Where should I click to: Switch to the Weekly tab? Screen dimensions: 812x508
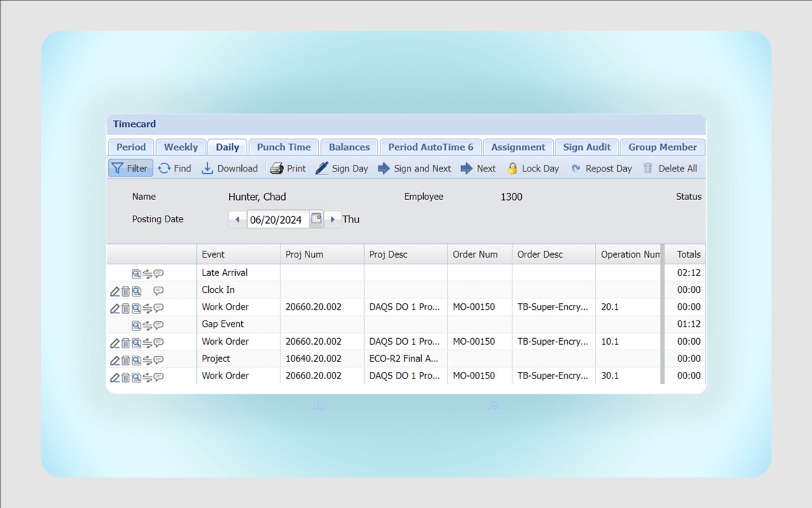coord(181,147)
